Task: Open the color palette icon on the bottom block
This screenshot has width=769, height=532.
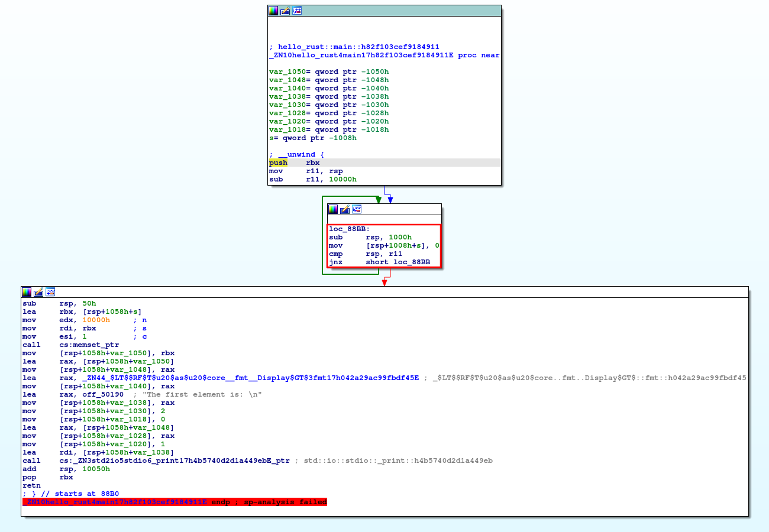Action: 26,291
